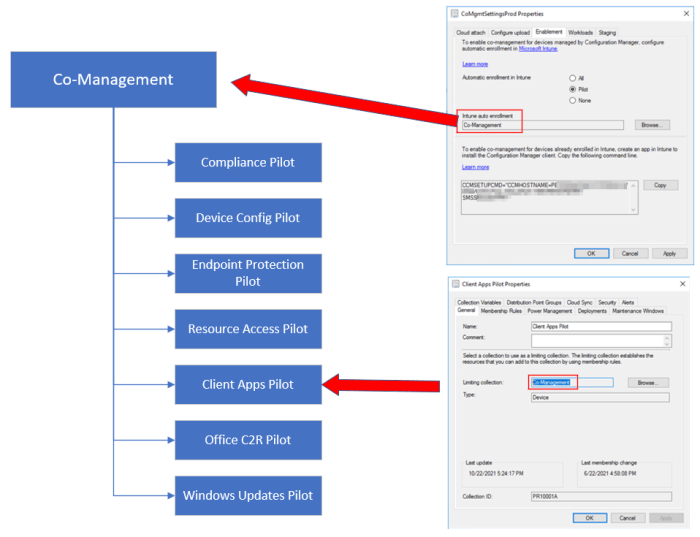The height and width of the screenshot is (537, 700).
Task: Choose the Pilot automatic enrollment option
Action: 572,89
